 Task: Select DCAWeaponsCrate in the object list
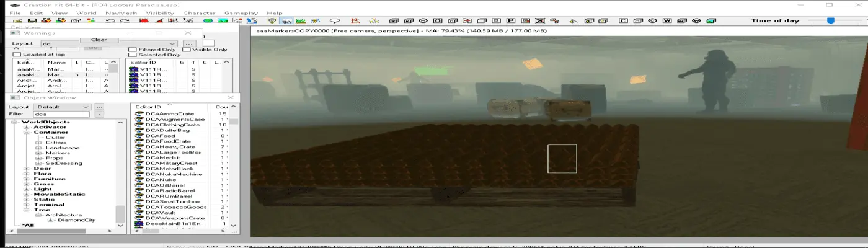pos(175,218)
